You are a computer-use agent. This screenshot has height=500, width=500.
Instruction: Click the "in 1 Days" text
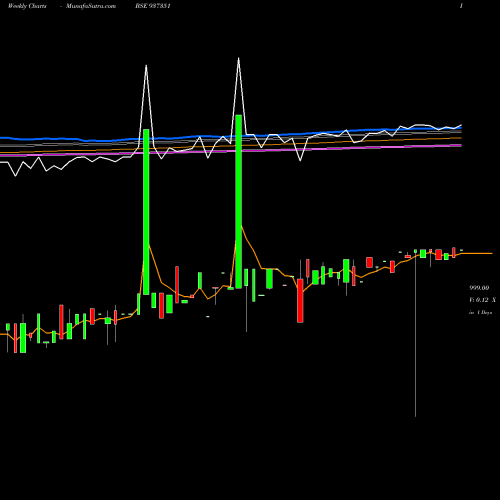tap(481, 312)
